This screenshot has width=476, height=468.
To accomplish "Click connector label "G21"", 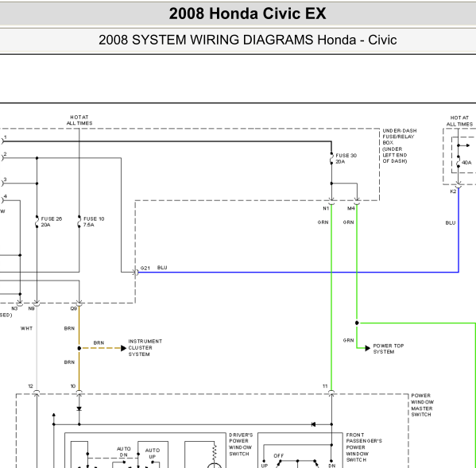I will 145,269.
